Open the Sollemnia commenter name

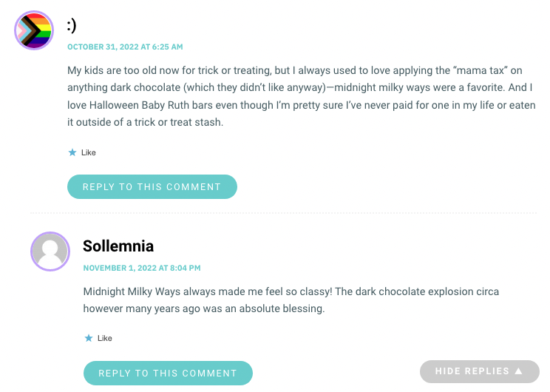pyautogui.click(x=118, y=246)
